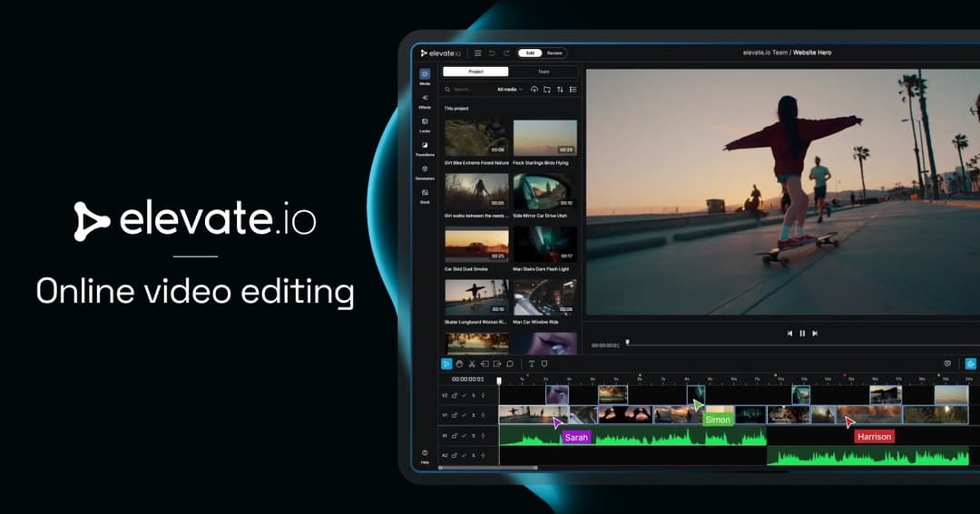Select the Car Skid Dust Smoke thumbnail
Viewport: 980px width, 514px height.
tap(476, 244)
